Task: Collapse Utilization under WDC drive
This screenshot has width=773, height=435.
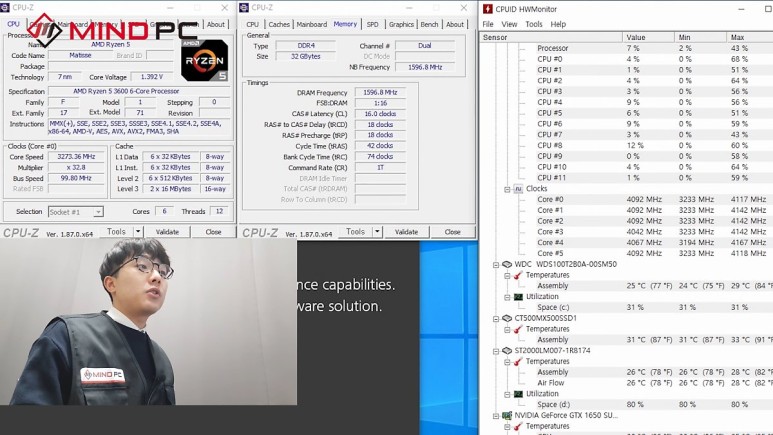Action: [507, 297]
